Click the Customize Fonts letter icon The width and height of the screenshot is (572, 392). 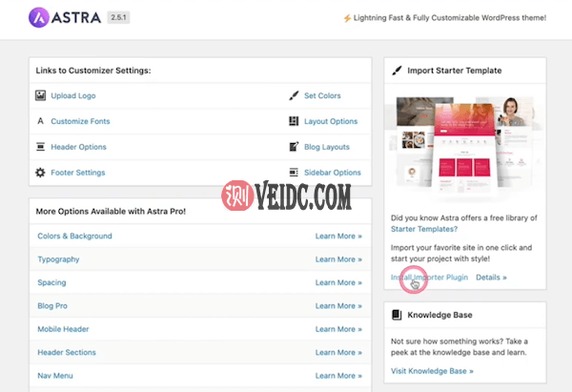[x=40, y=121]
